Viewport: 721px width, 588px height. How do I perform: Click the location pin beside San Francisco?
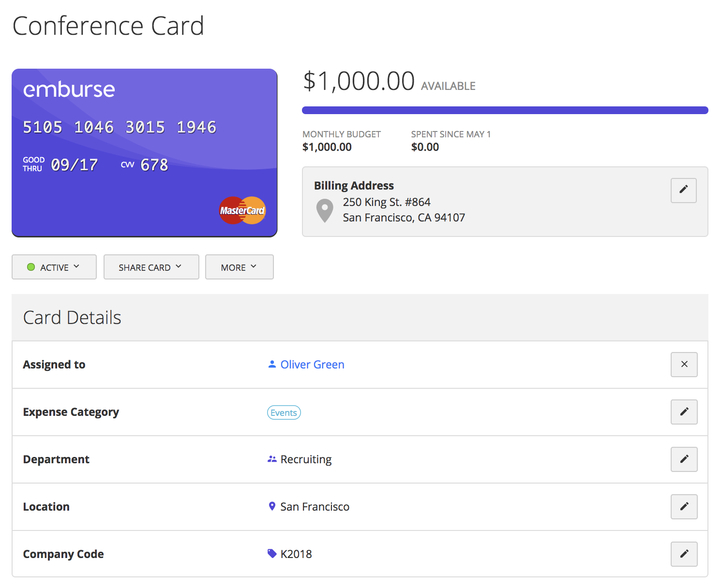[x=272, y=506]
